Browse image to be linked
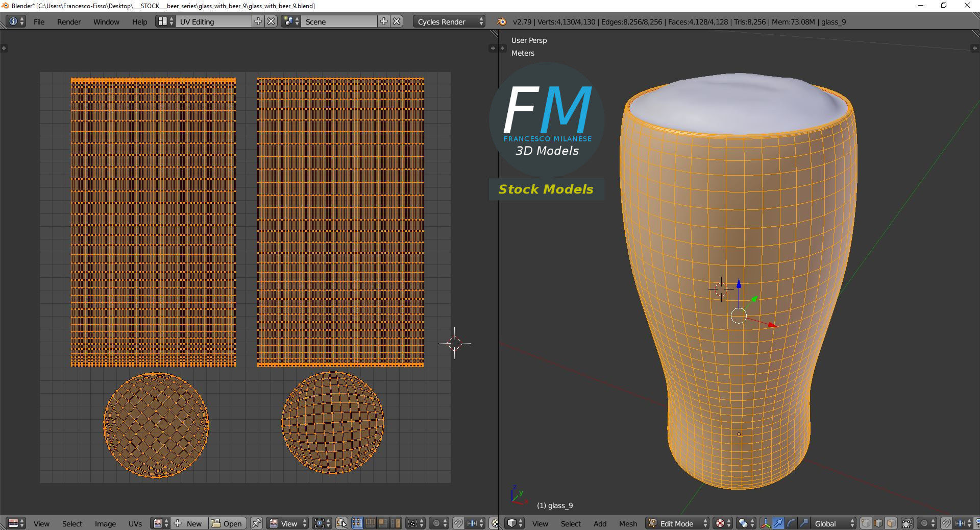This screenshot has height=530, width=980. tap(160, 523)
